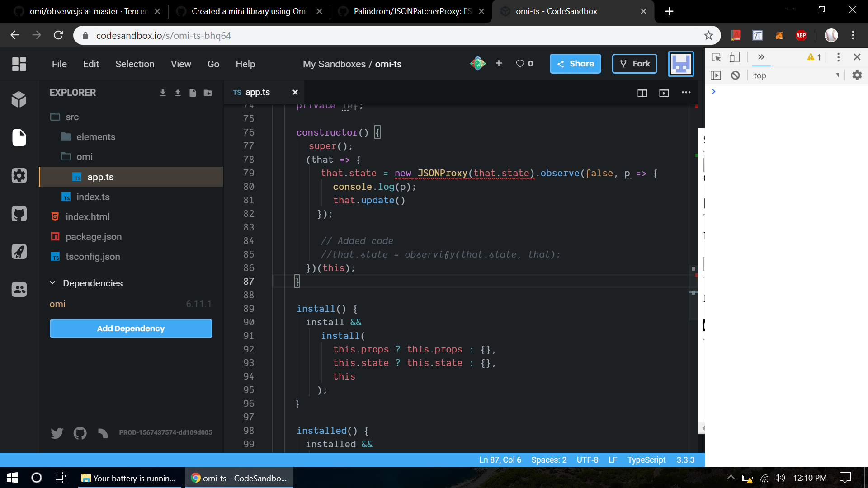
Task: Open the Deployment rocket panel
Action: pos(19,252)
